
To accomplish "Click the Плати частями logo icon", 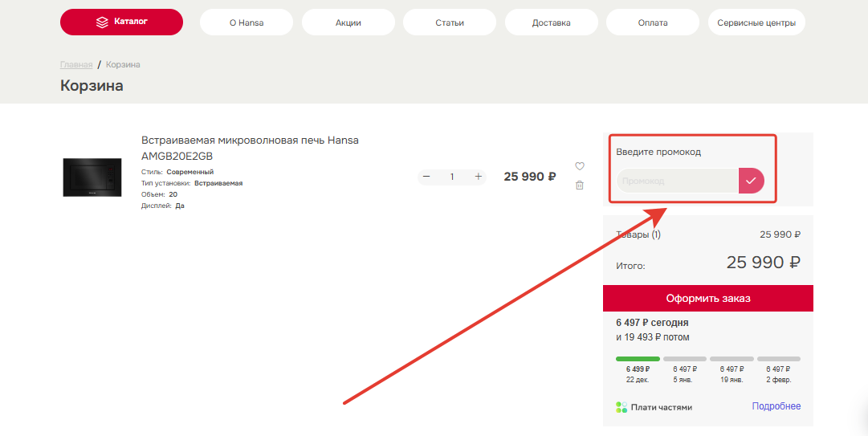I will coord(621,407).
